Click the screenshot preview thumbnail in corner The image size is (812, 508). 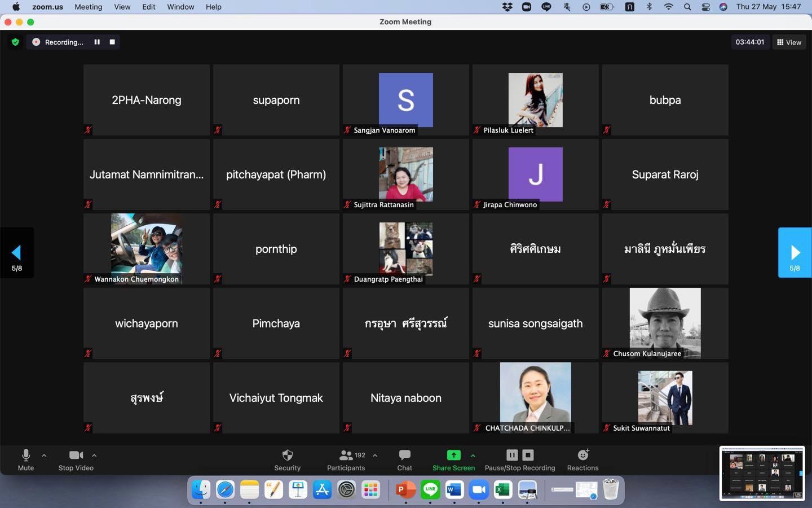click(762, 473)
